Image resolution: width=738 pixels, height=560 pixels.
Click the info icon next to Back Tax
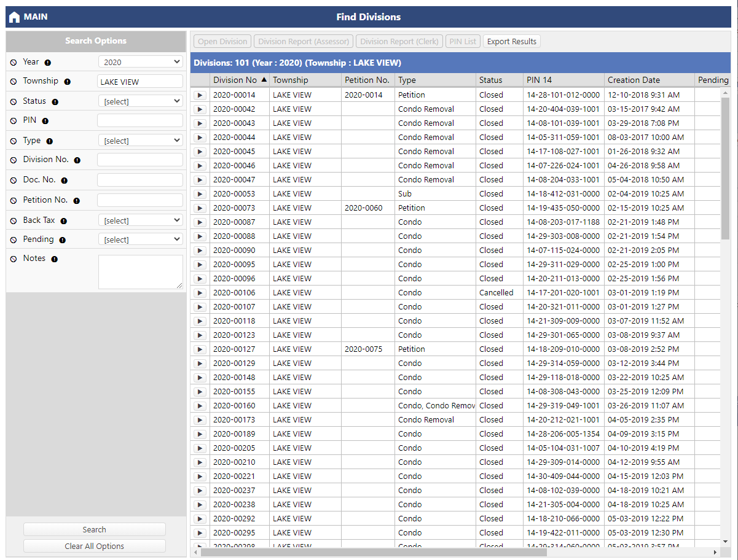64,220
